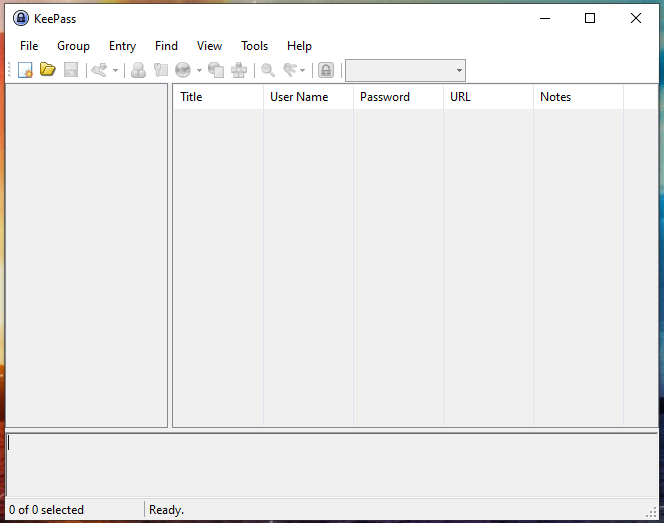Click the 'Ready.' status bar text
The height and width of the screenshot is (523, 664).
click(x=166, y=510)
